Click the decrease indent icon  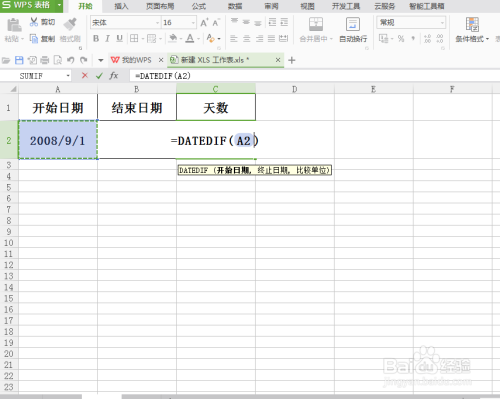pos(272,22)
